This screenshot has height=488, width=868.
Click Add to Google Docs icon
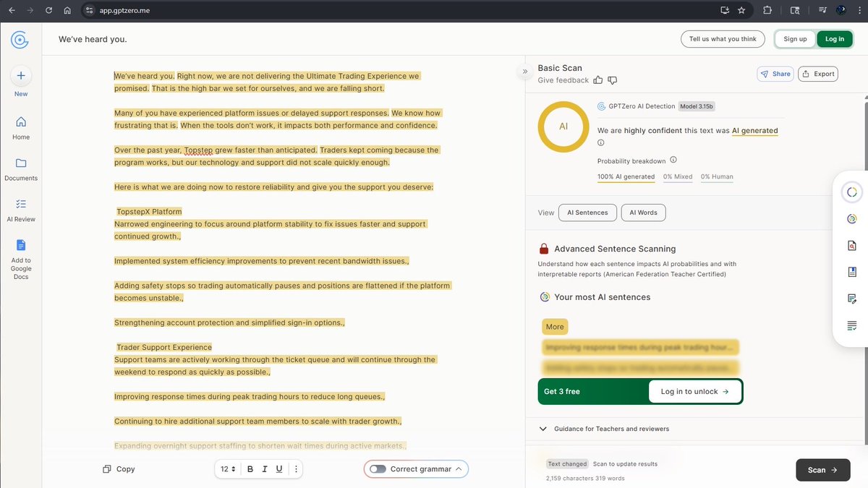coord(21,245)
